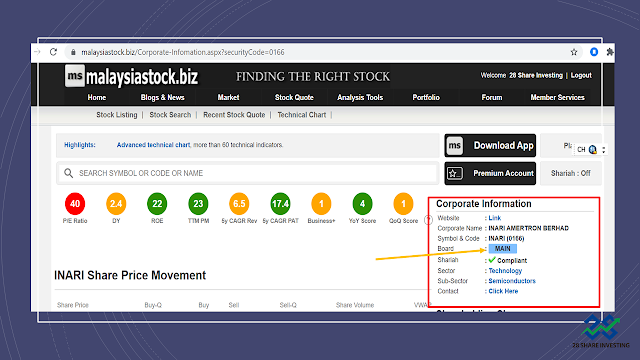Viewport: 640px width, 360px height.
Task: Click the Premium Account button
Action: coord(490,173)
